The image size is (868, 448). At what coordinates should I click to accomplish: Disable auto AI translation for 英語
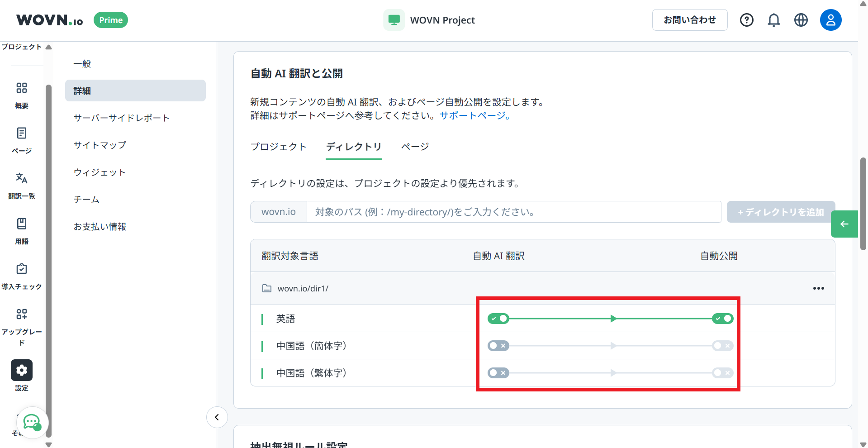pyautogui.click(x=498, y=319)
